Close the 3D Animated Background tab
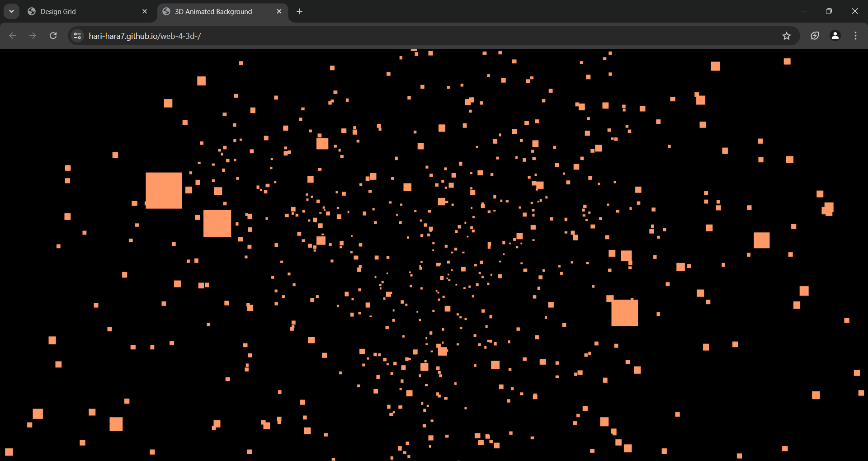The height and width of the screenshot is (461, 868). [279, 11]
